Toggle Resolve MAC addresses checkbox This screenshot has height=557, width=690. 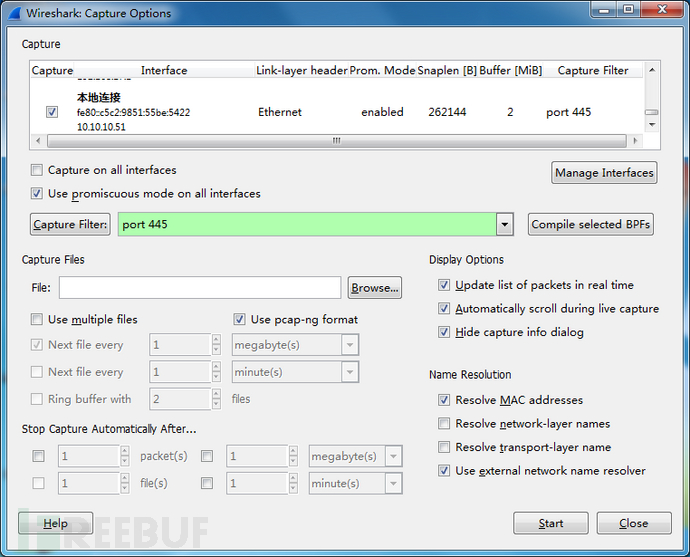pyautogui.click(x=444, y=399)
